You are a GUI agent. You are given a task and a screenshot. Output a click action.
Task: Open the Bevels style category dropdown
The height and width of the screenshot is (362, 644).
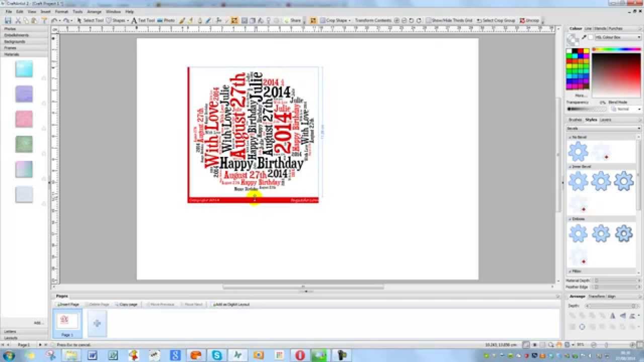(x=604, y=128)
